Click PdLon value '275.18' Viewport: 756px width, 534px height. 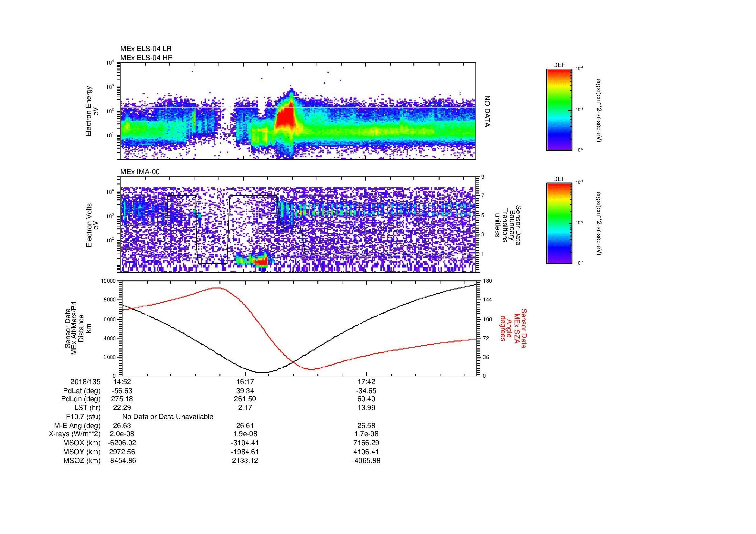click(x=122, y=399)
